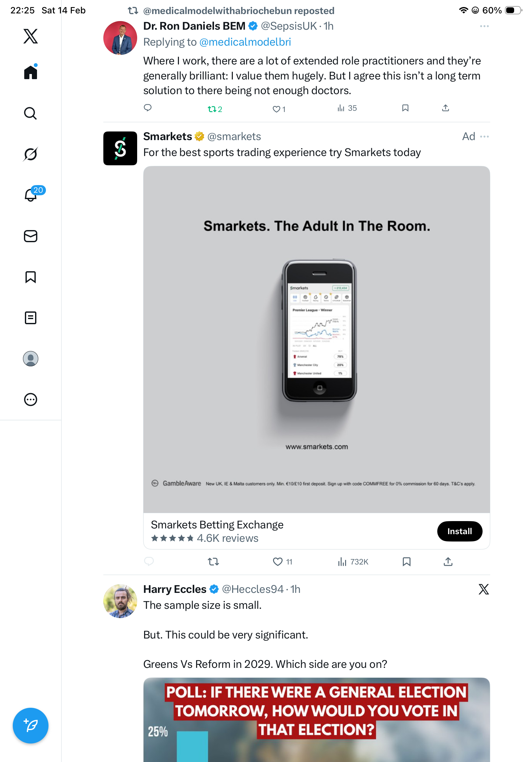Open the profile avatar in sidebar
532x762 pixels.
point(31,358)
